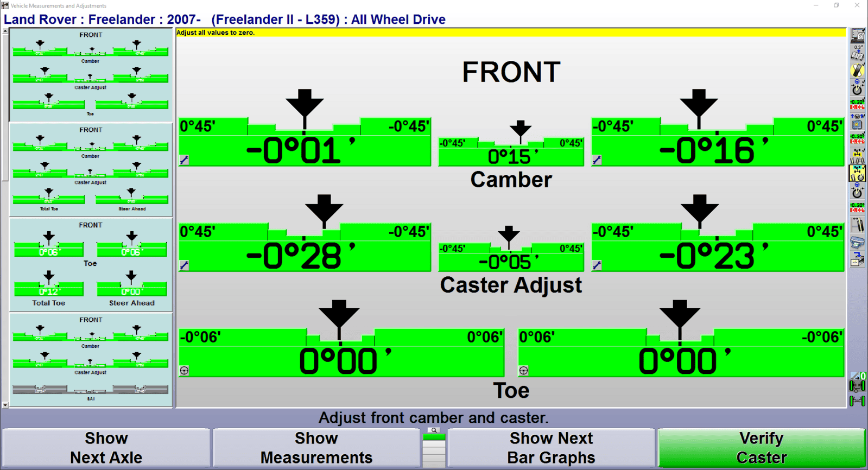Click the left toe bar graph
This screenshot has width=868, height=470.
(x=341, y=352)
